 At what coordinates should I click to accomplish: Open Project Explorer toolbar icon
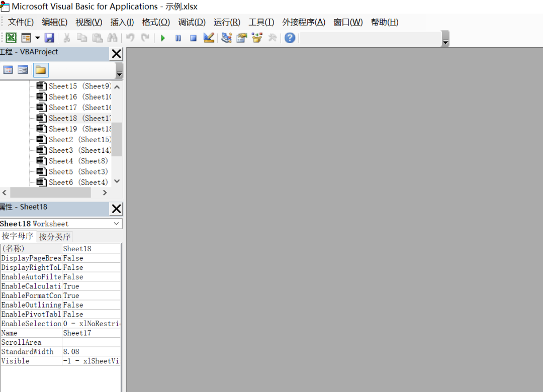coord(226,38)
